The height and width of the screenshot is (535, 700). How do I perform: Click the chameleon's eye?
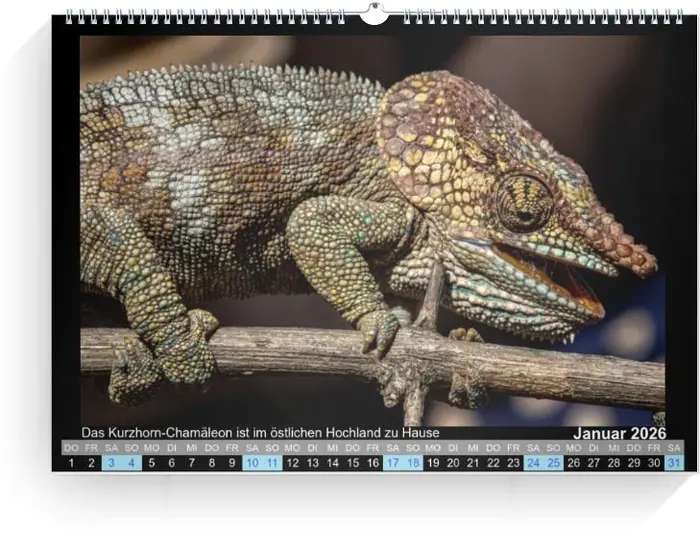(524, 201)
